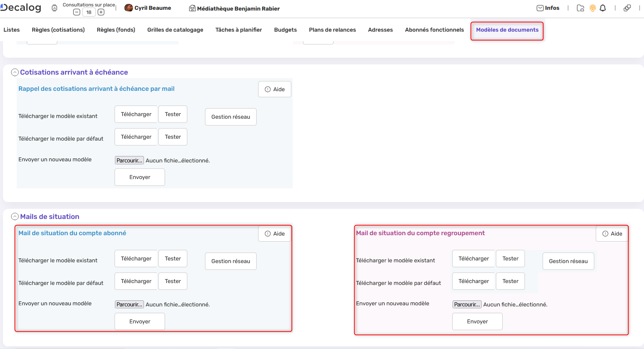Select the orange broadcast icon
Image resolution: width=644 pixels, height=349 pixels.
592,8
